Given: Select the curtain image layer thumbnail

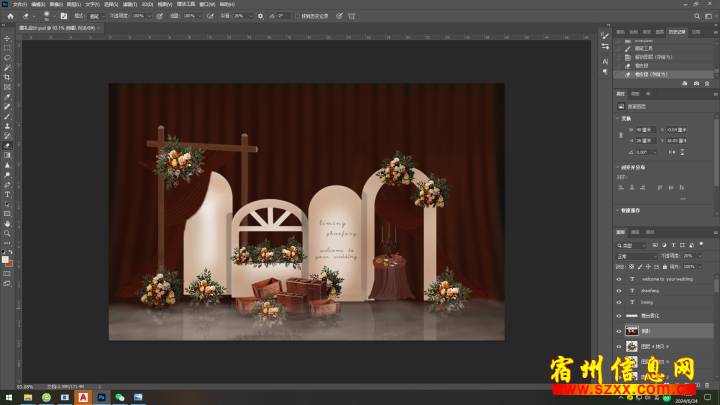Looking at the screenshot, I should click(632, 331).
